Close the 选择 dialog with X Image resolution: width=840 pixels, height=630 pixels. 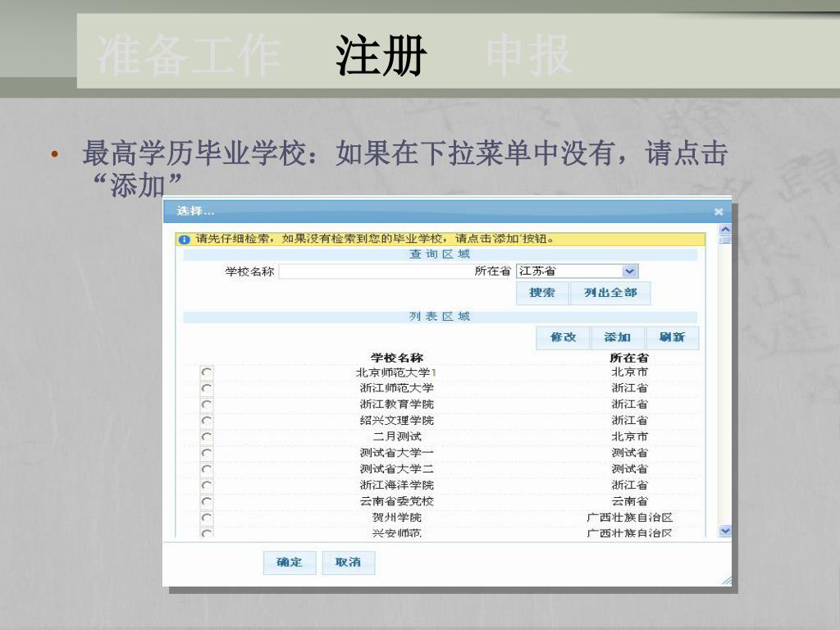coord(719,212)
